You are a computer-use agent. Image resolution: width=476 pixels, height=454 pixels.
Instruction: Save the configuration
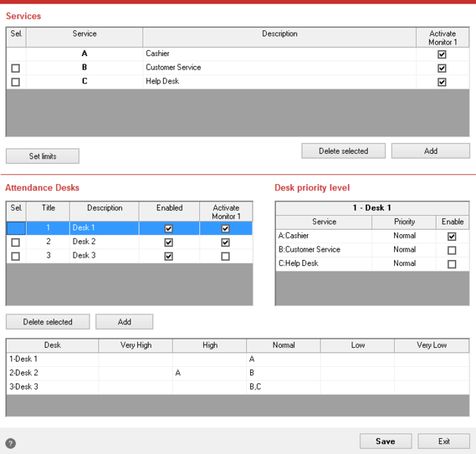386,441
